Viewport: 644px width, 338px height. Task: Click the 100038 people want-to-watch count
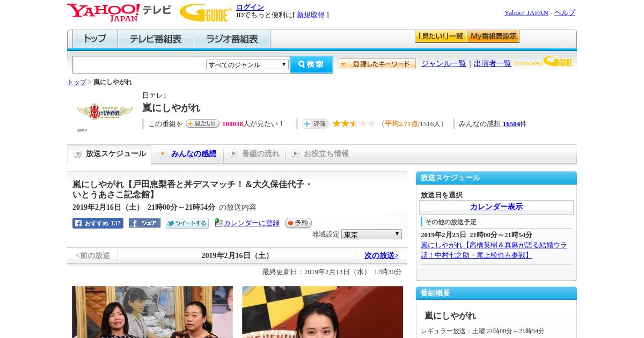tap(232, 124)
